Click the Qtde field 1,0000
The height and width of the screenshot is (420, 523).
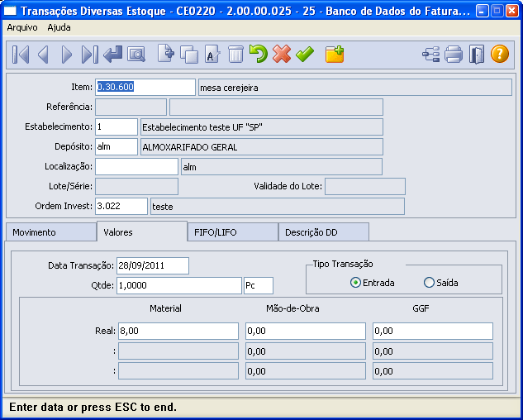179,285
